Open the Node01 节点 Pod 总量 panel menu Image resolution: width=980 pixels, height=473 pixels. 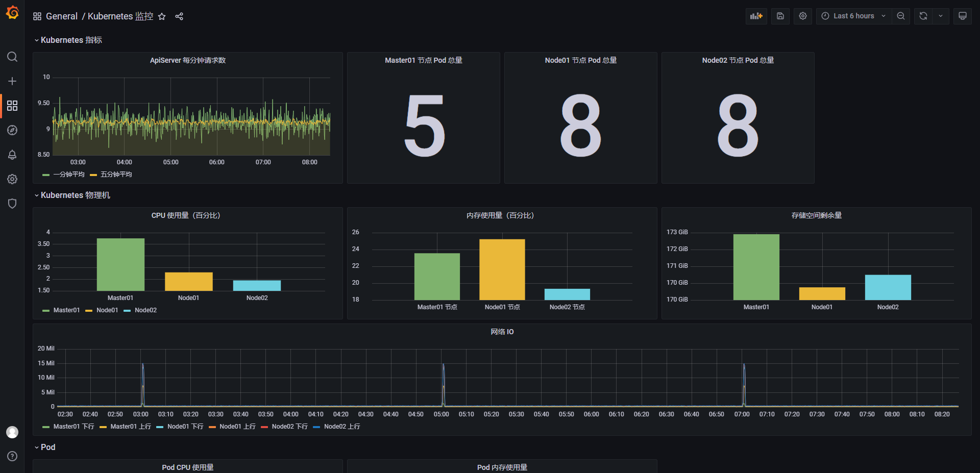tap(581, 60)
